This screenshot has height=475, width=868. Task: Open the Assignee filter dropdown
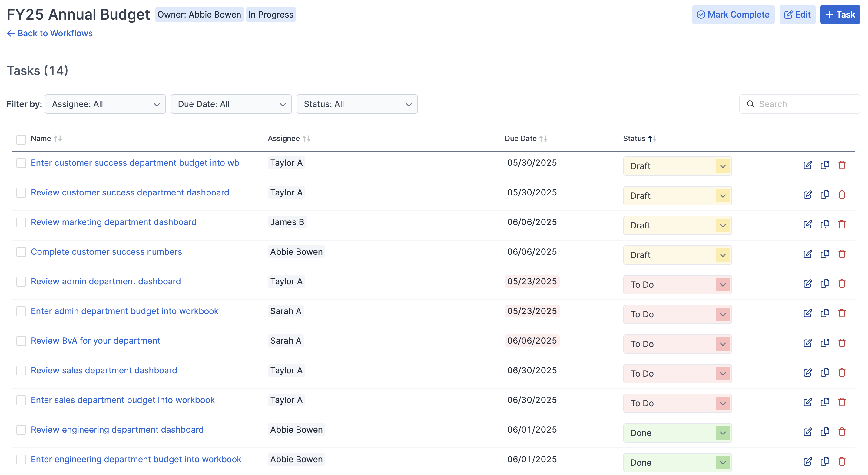click(105, 104)
